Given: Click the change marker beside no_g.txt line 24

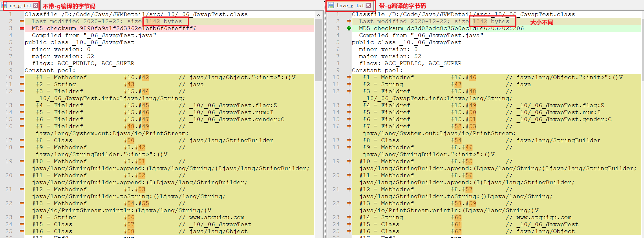Looking at the screenshot, I should point(22,224).
